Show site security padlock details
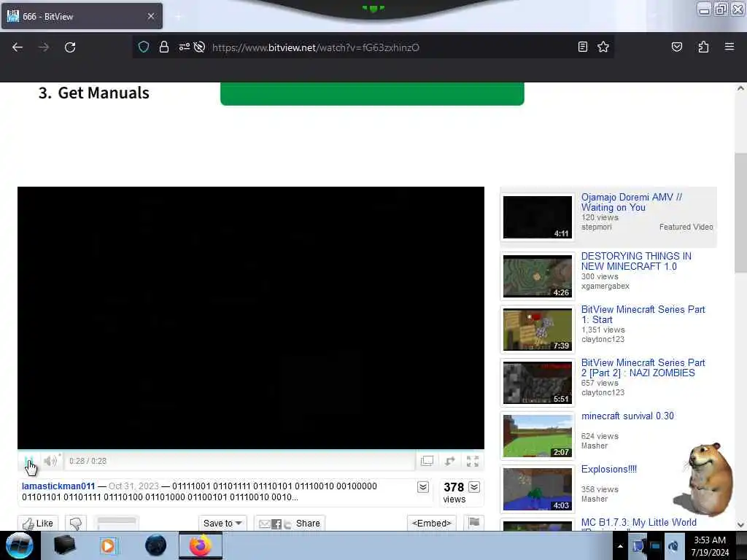The width and height of the screenshot is (747, 560). click(x=164, y=47)
